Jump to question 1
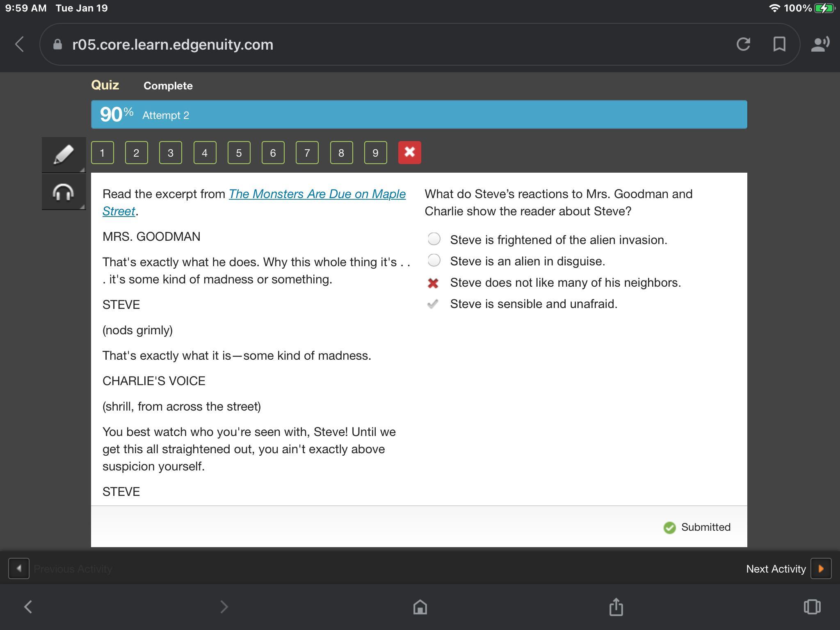The height and width of the screenshot is (630, 840). (102, 153)
